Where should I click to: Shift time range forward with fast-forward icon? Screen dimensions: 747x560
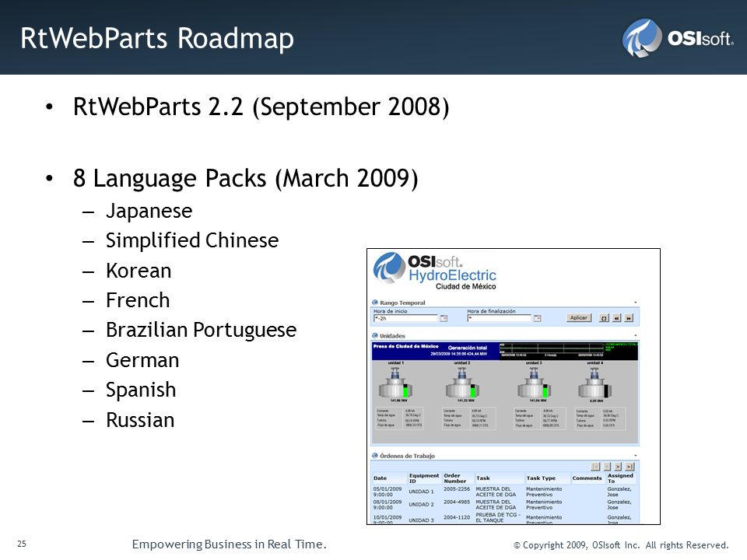click(629, 318)
